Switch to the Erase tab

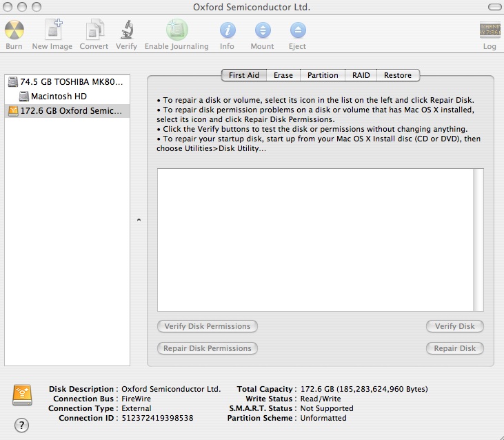(283, 75)
